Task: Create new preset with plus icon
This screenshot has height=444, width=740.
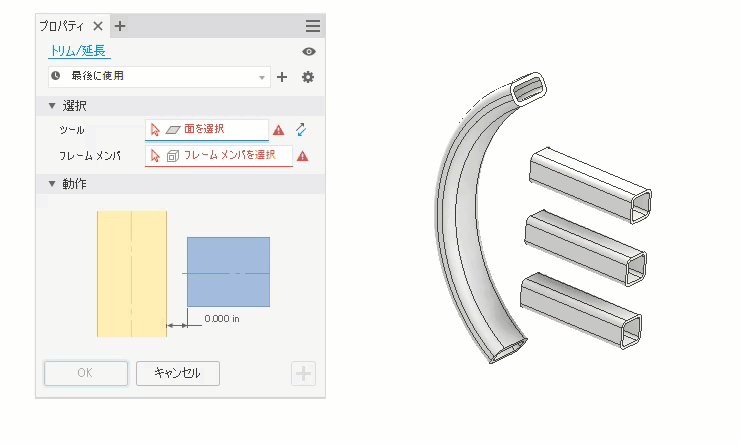Action: [x=282, y=77]
